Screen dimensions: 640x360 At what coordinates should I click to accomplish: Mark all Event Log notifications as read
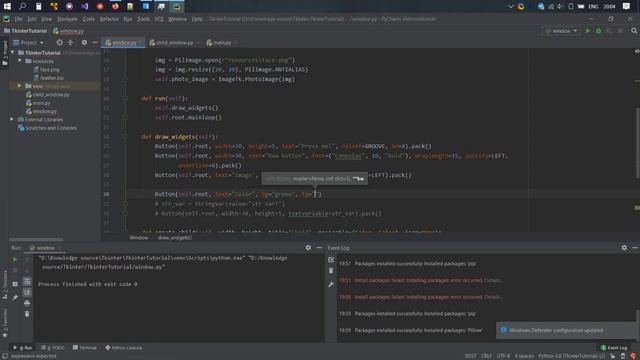(331, 260)
